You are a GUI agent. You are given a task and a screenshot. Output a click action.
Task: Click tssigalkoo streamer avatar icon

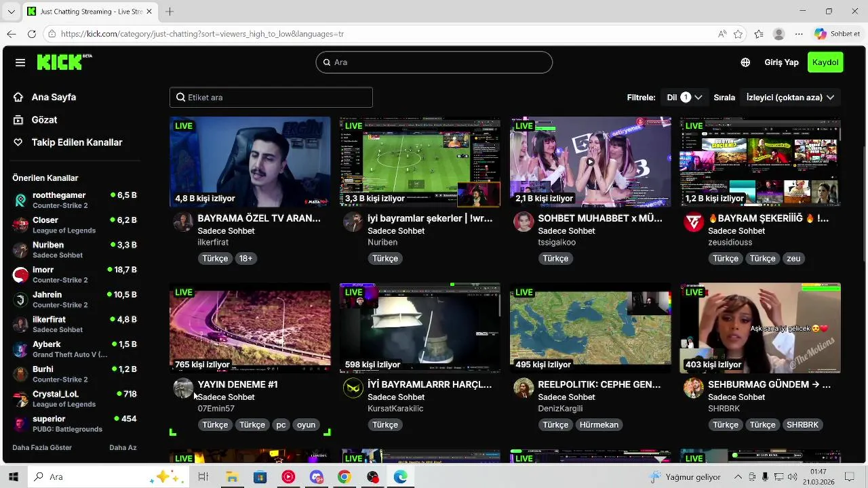(524, 222)
